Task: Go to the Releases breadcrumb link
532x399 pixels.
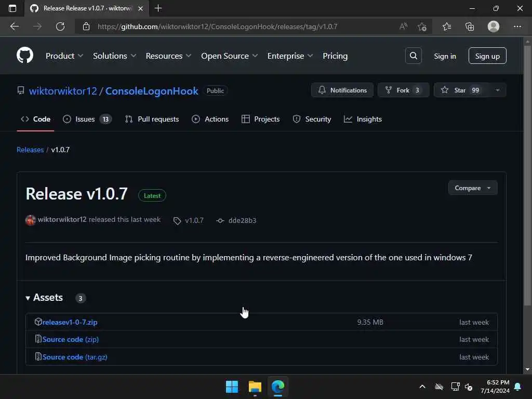Action: pos(30,150)
